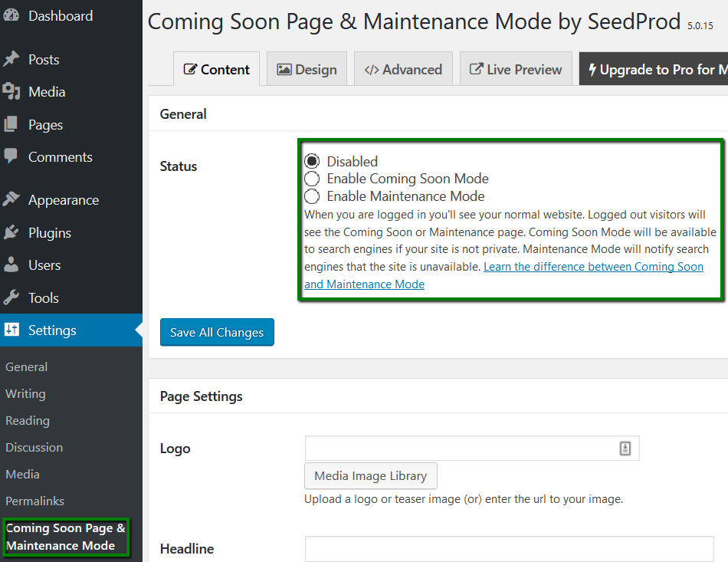Viewport: 728px width, 562px height.
Task: Open Media under the Settings submenu
Action: (x=22, y=475)
